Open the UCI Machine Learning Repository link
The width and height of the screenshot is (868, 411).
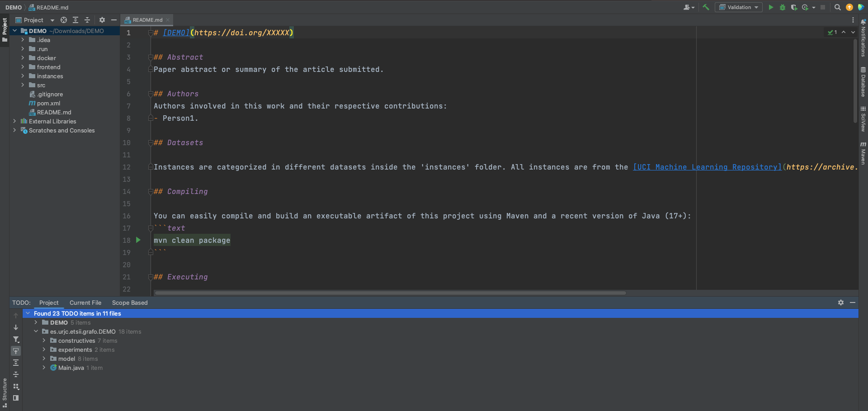click(707, 167)
